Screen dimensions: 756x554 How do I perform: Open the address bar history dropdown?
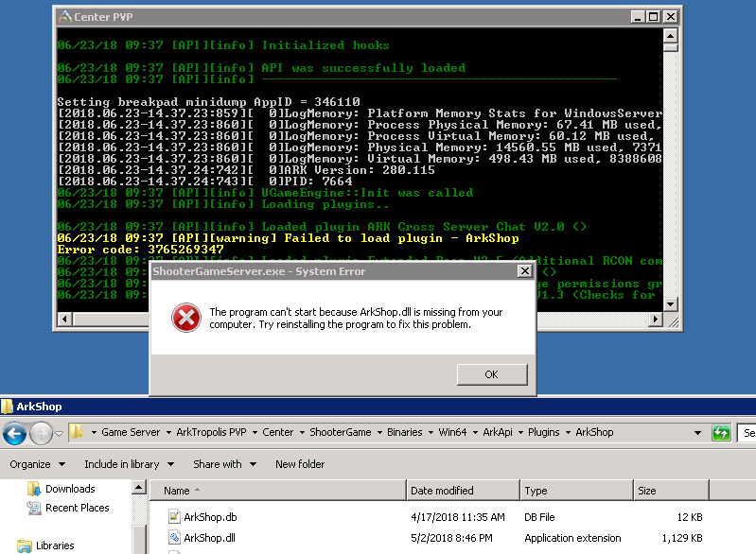[697, 433]
